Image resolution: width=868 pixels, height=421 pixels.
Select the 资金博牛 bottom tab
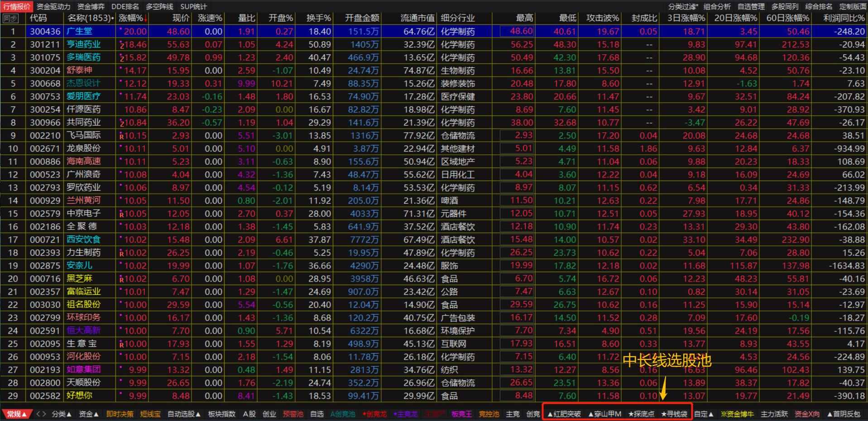click(737, 414)
